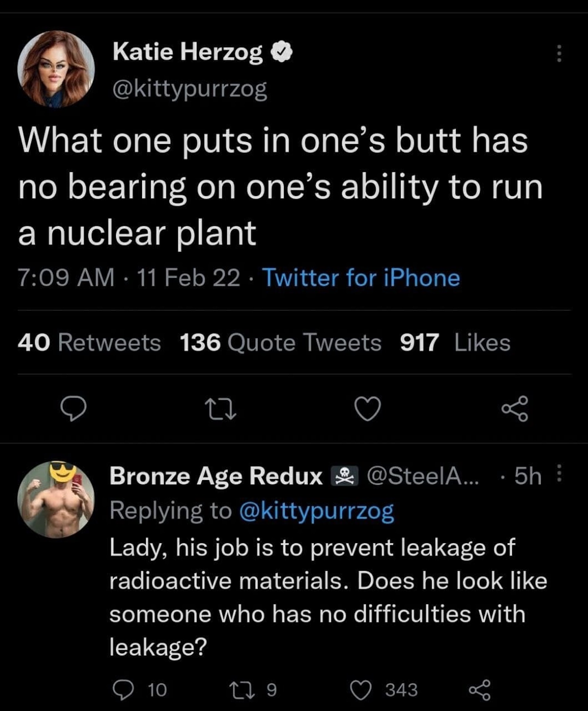Open more options on Bronze Age Redux reply
Image resolution: width=588 pixels, height=711 pixels.
[x=559, y=473]
